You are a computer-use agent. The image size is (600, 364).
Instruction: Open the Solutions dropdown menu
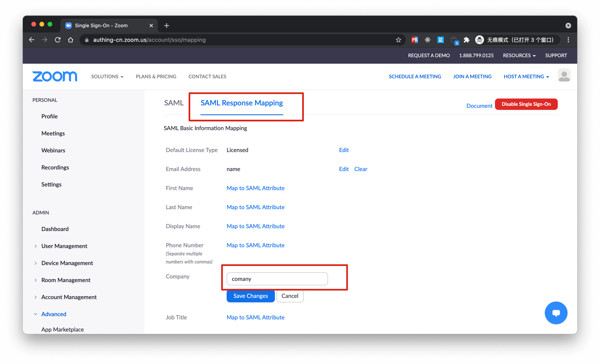(107, 77)
